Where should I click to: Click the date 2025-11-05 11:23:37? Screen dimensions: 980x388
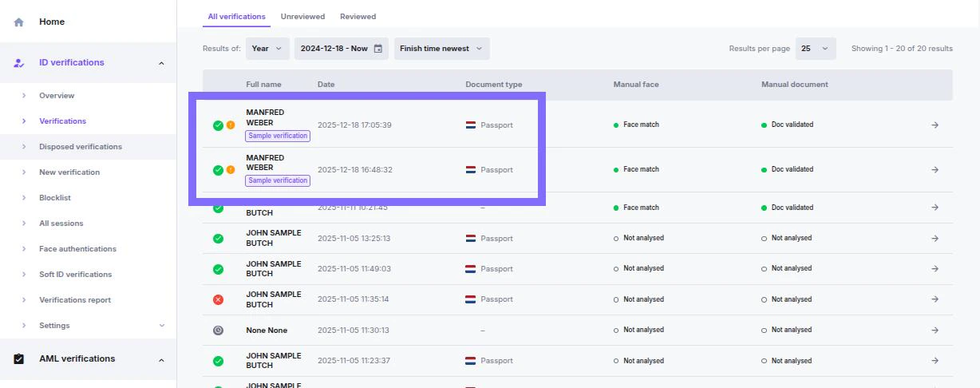click(354, 361)
